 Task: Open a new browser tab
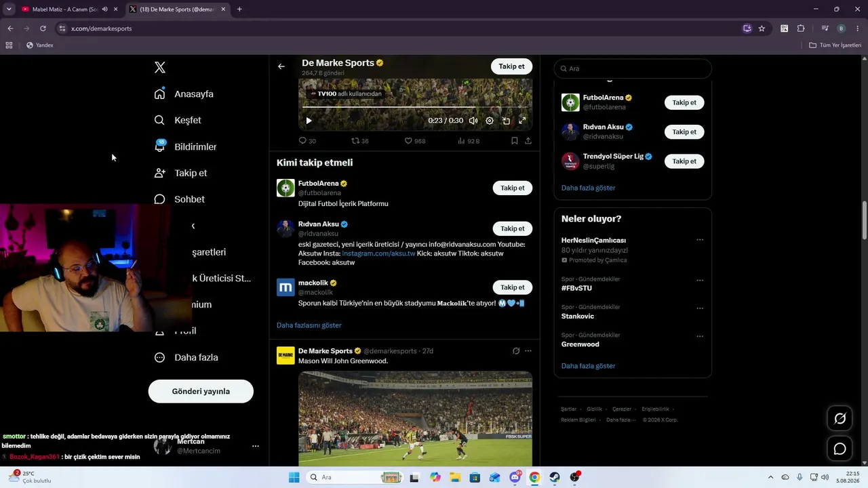pyautogui.click(x=239, y=9)
